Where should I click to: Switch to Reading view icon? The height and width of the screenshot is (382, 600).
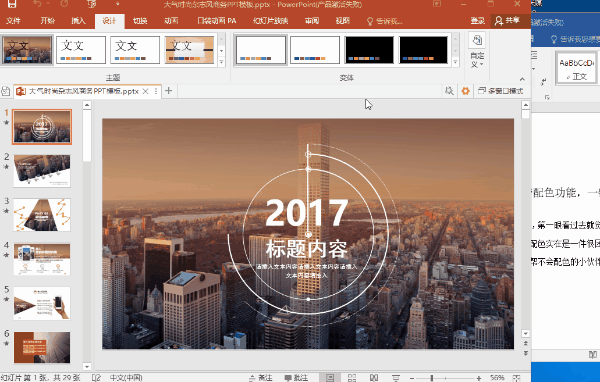tap(374, 378)
